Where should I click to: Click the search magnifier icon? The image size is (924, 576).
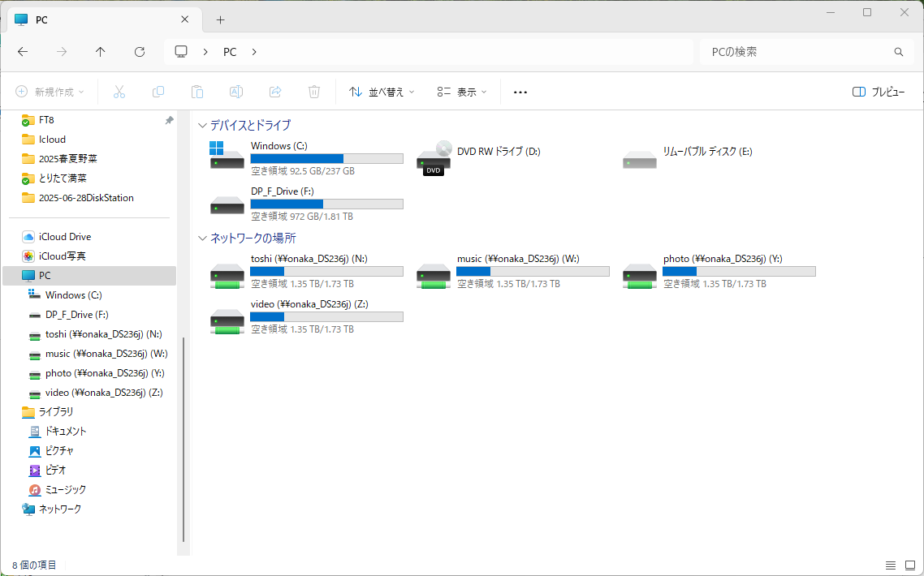[x=899, y=52]
